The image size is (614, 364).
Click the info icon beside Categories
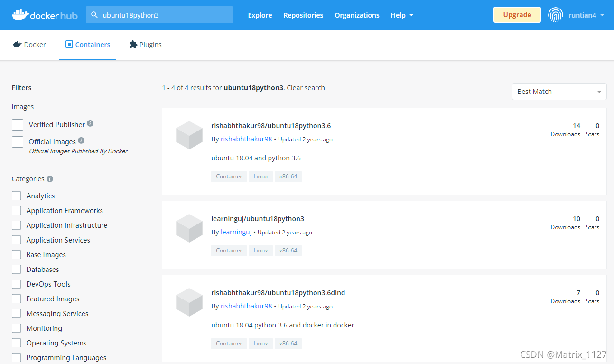[50, 179]
